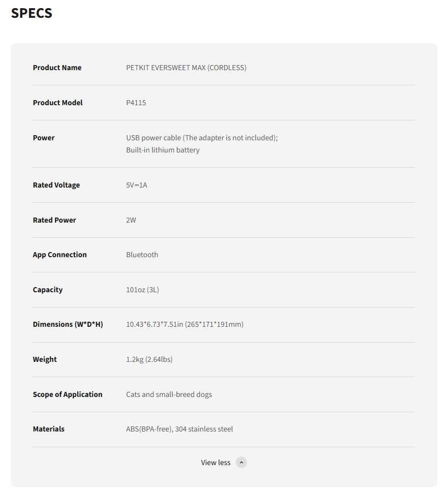Click the collapse chevron icon beside View less
Viewport: 448px width, 493px height.
click(x=242, y=463)
